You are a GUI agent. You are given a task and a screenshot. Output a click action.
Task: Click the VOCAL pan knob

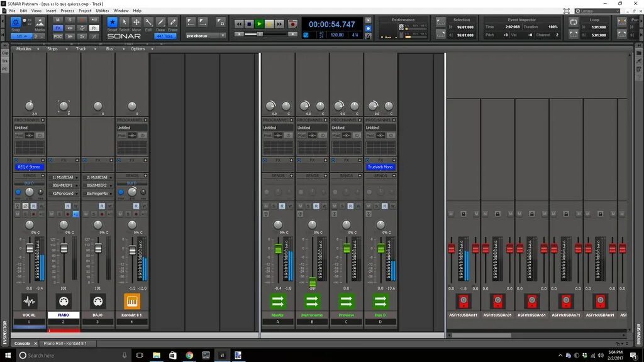click(29, 225)
